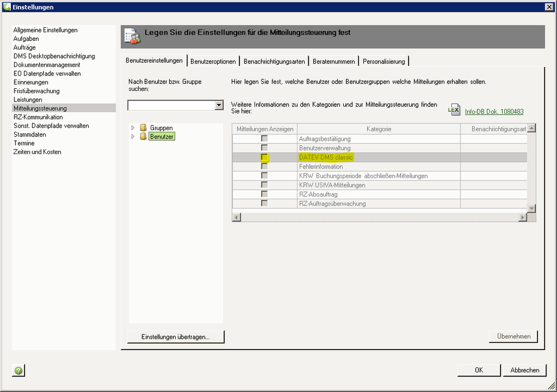Check the RZ-Aboauftrag checkbox
This screenshot has height=392, width=557.
[x=265, y=194]
